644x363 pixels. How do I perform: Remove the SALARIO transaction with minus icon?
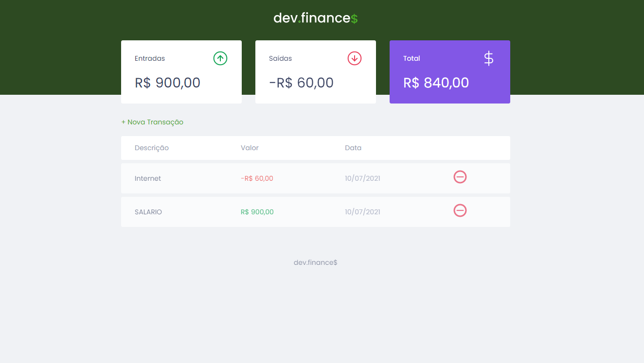click(x=460, y=210)
